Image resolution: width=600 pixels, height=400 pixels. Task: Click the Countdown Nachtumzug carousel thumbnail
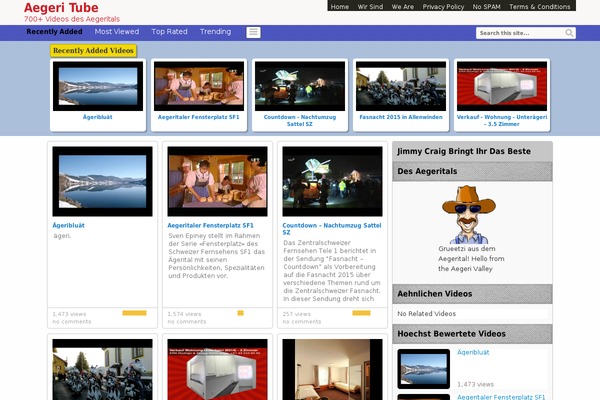tap(300, 86)
